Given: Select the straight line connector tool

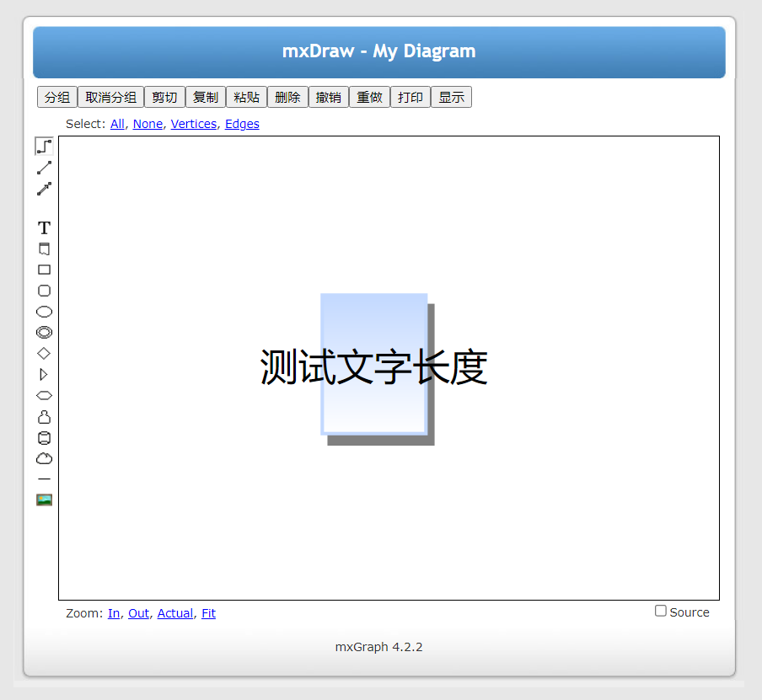Looking at the screenshot, I should (x=44, y=168).
